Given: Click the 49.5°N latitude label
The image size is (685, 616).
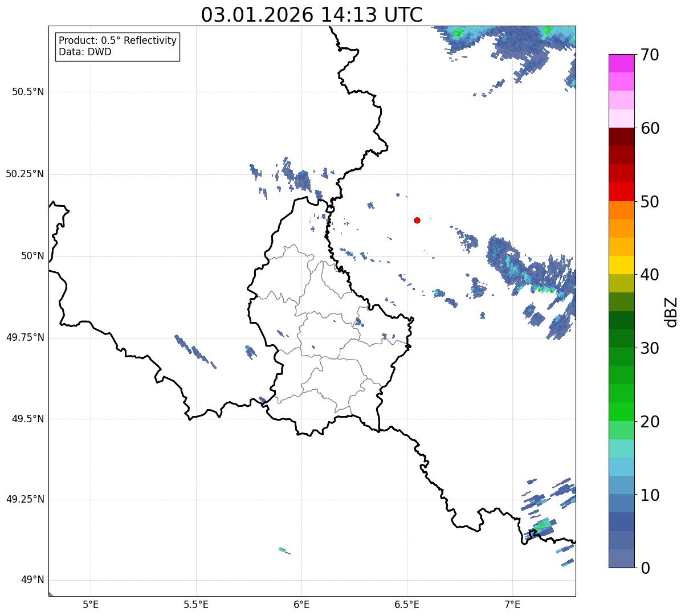Looking at the screenshot, I should click(28, 419).
